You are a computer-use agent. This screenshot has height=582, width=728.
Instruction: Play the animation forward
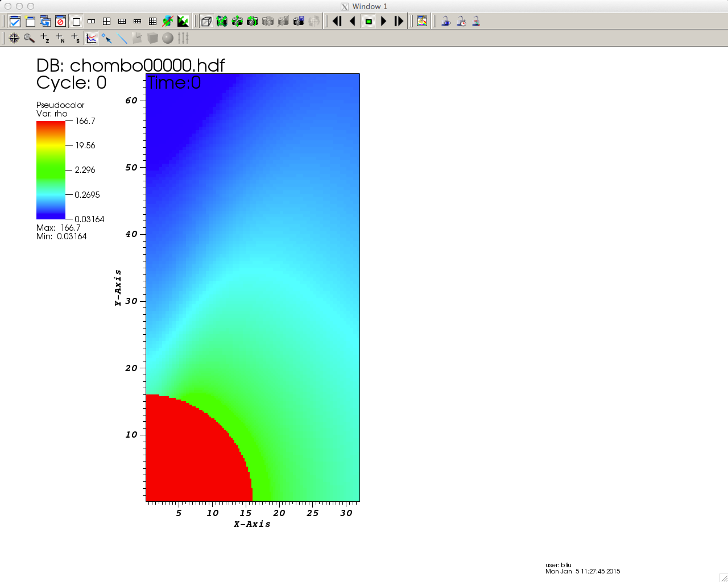384,22
